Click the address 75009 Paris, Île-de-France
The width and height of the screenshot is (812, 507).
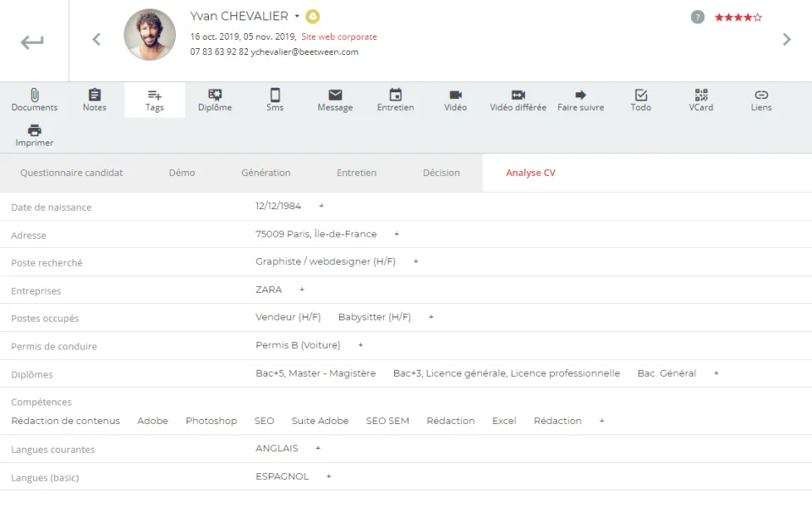pos(315,234)
